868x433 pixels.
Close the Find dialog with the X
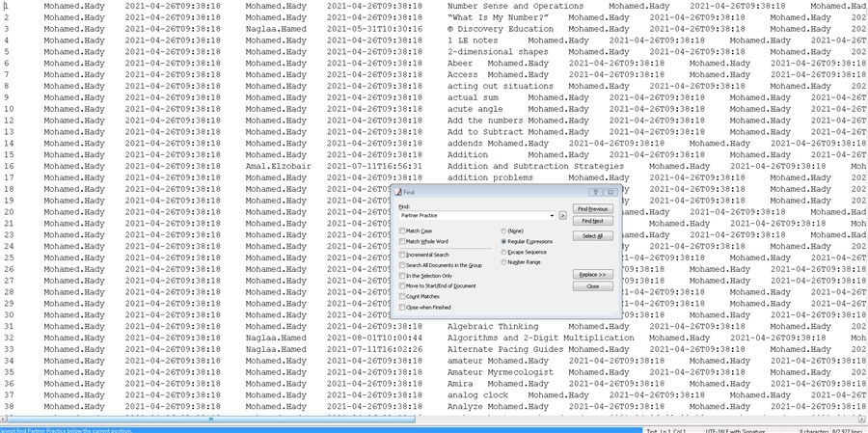click(x=610, y=192)
